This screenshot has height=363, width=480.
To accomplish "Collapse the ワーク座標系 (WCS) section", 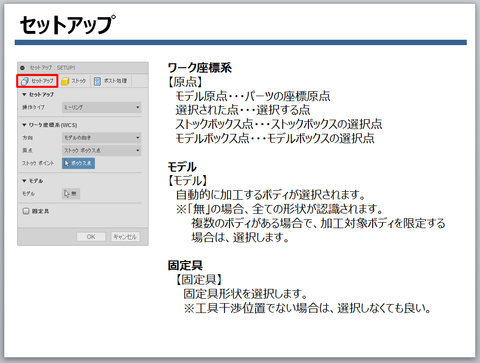I will tap(24, 125).
